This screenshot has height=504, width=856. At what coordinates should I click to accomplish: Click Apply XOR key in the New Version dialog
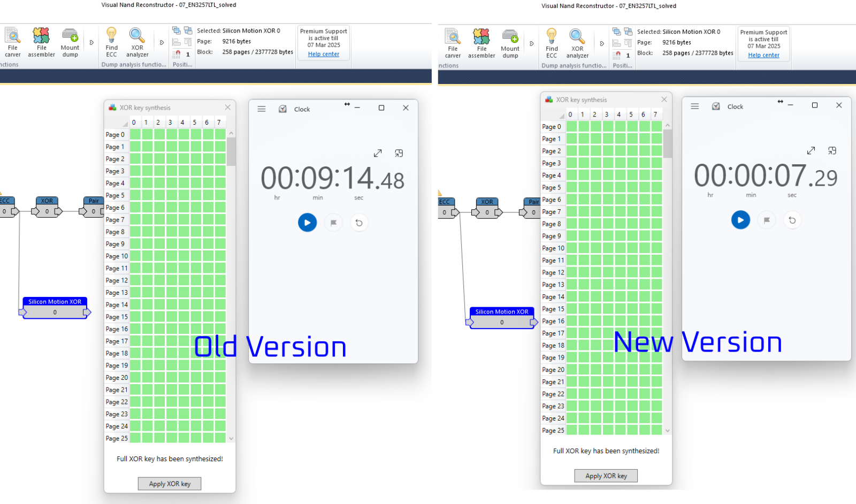point(606,476)
